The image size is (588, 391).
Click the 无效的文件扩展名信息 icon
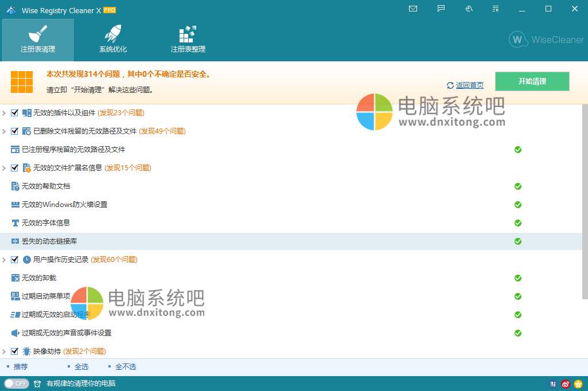click(26, 168)
